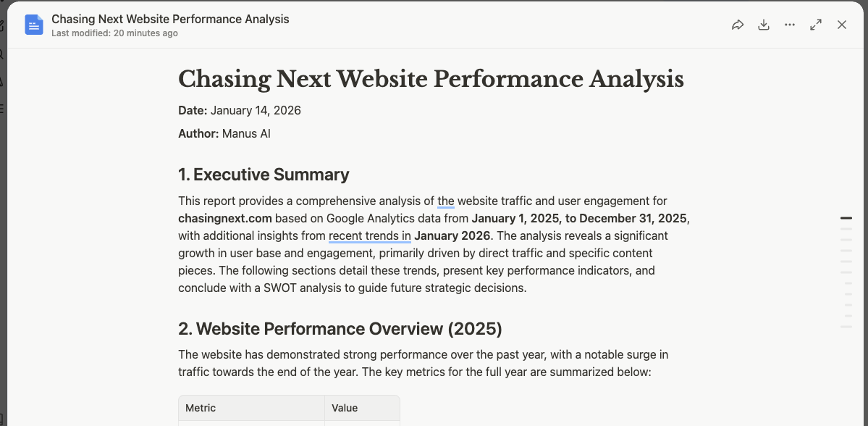Click the "Value" table header cell

click(345, 408)
